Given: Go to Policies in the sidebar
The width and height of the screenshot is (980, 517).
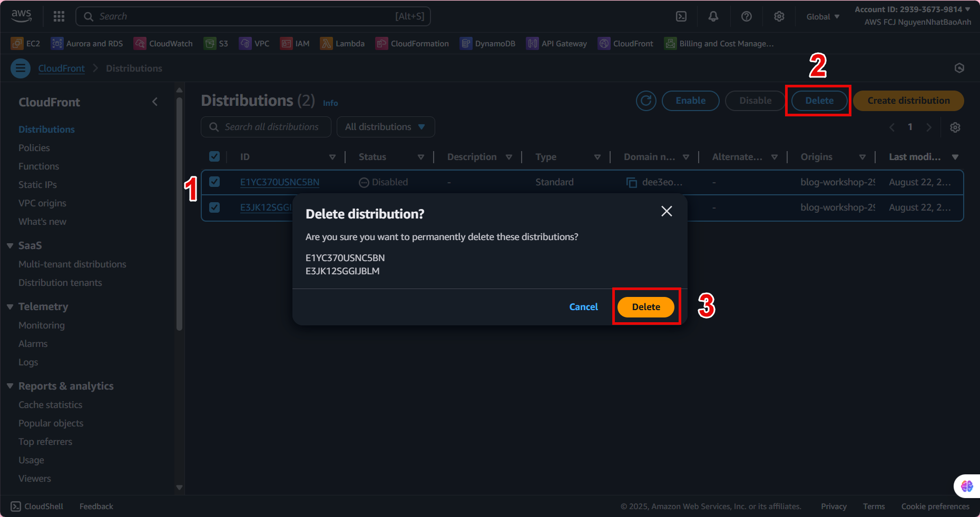Looking at the screenshot, I should pos(34,148).
